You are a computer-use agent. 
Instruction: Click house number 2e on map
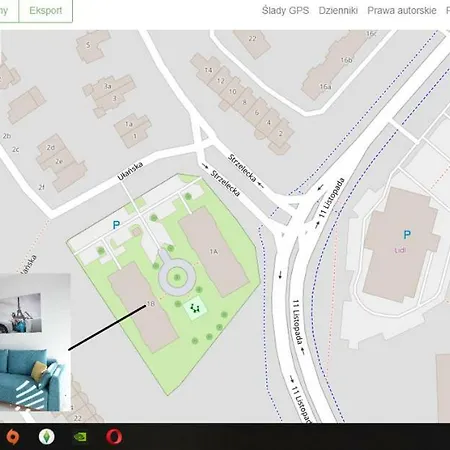59,161
